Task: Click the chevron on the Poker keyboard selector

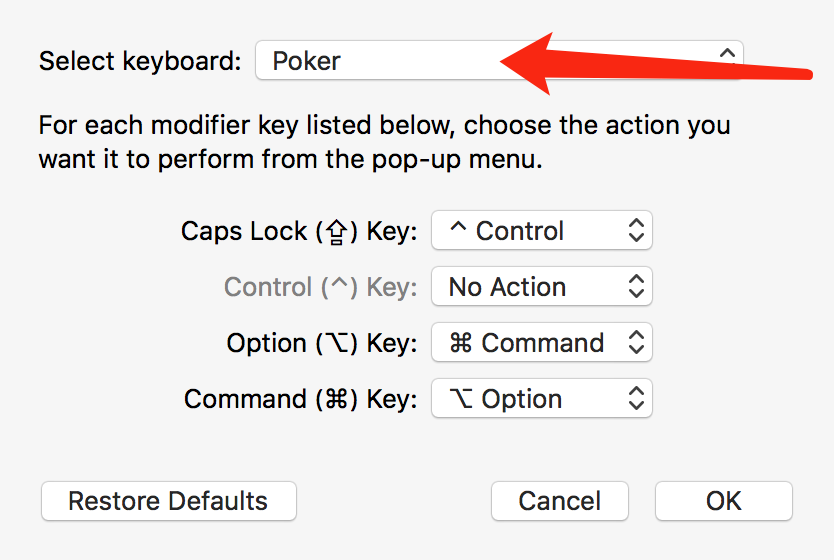Action: pos(726,52)
